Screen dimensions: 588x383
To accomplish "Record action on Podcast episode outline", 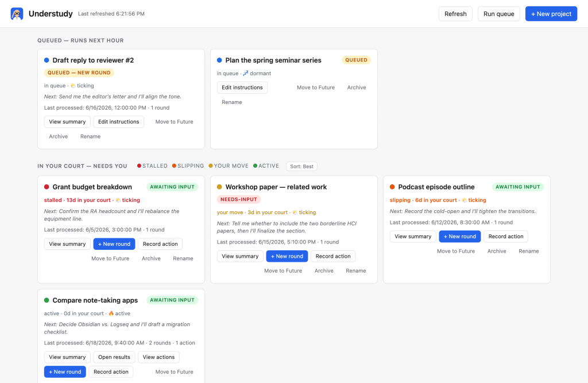I will coord(506,237).
